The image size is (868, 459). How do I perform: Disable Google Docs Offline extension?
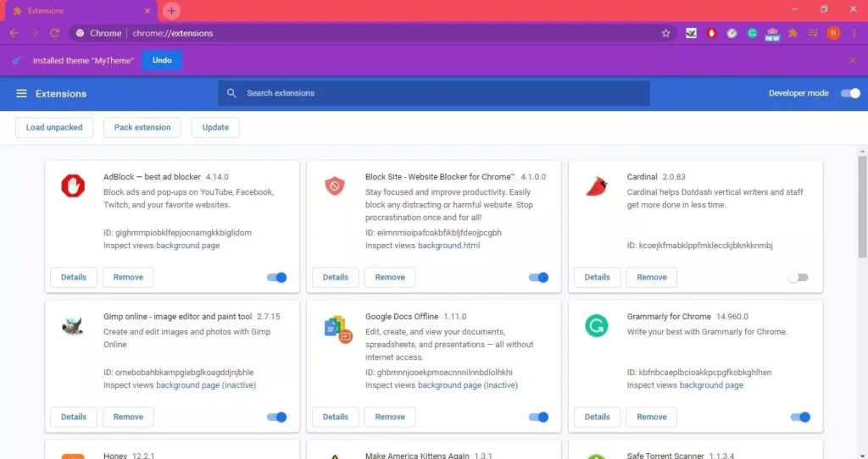coord(538,417)
